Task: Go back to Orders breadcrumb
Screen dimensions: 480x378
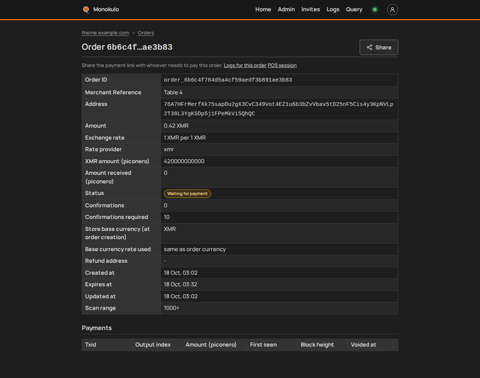Action: click(146, 33)
